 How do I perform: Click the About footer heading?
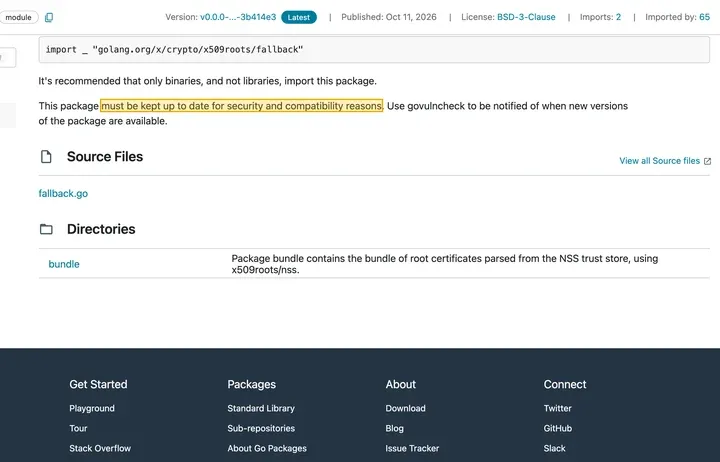(x=400, y=384)
